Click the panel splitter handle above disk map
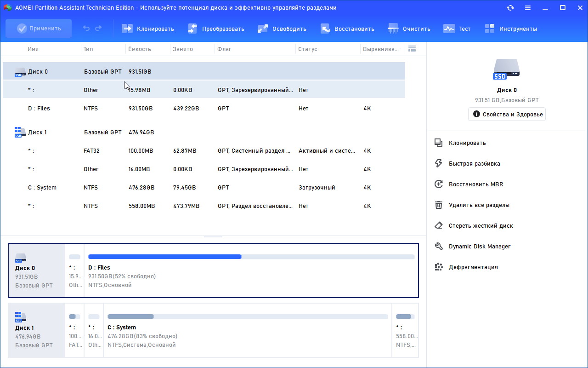The height and width of the screenshot is (368, 588). pyautogui.click(x=213, y=236)
